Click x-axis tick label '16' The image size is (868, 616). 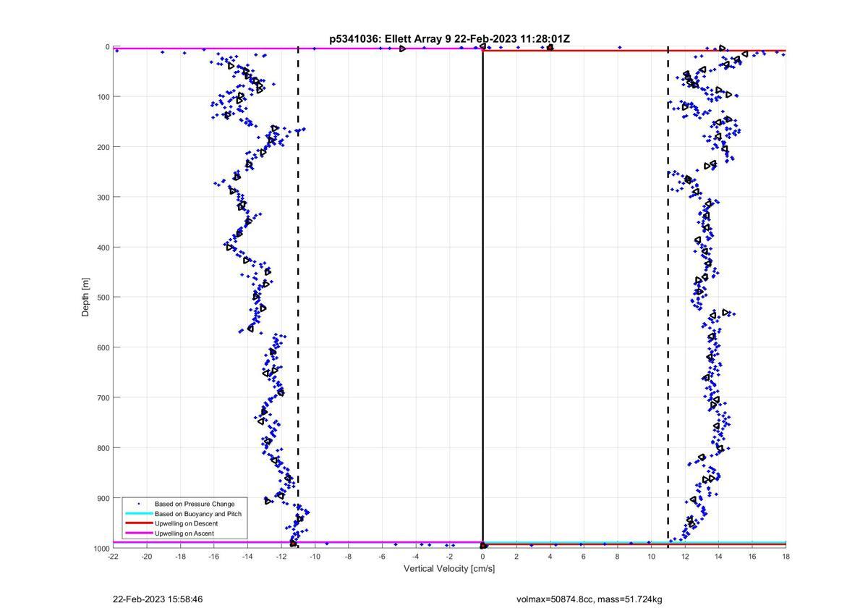click(x=752, y=557)
